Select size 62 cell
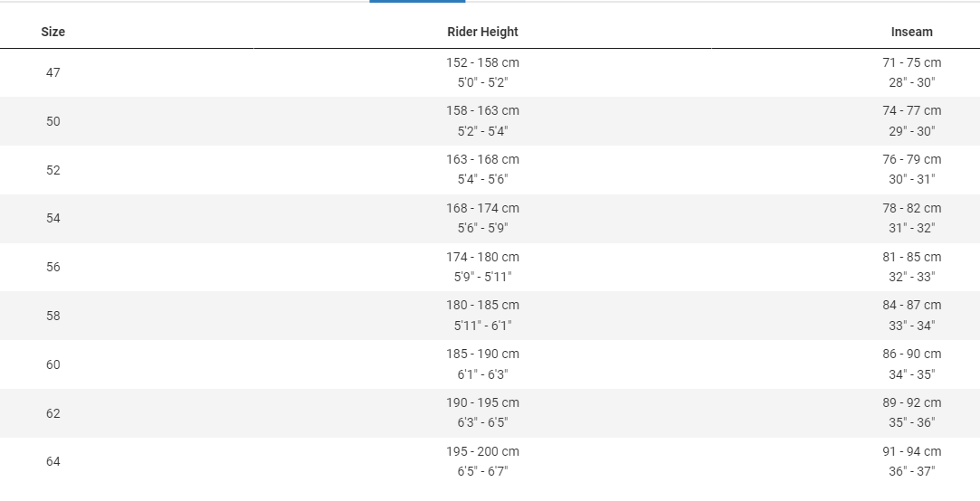980x501 pixels. [x=53, y=413]
